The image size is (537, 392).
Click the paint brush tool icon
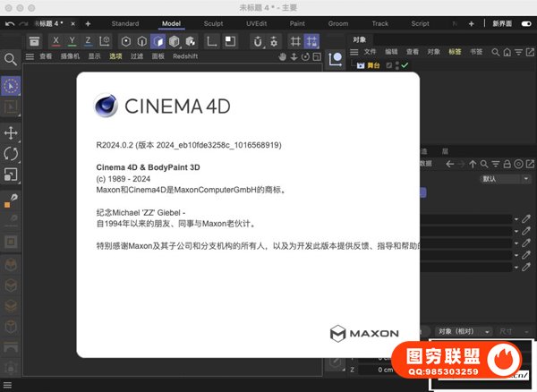click(12, 198)
